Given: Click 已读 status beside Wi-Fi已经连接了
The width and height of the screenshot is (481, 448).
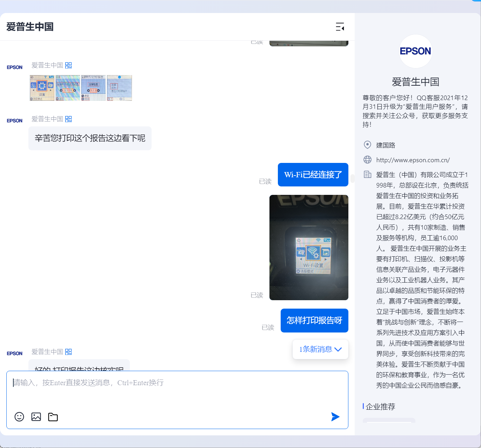Looking at the screenshot, I should pos(265,182).
